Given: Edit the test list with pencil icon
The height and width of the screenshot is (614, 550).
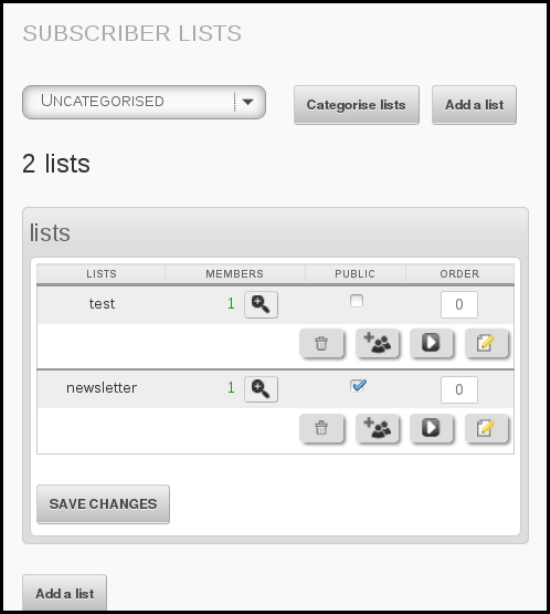Looking at the screenshot, I should pyautogui.click(x=487, y=343).
